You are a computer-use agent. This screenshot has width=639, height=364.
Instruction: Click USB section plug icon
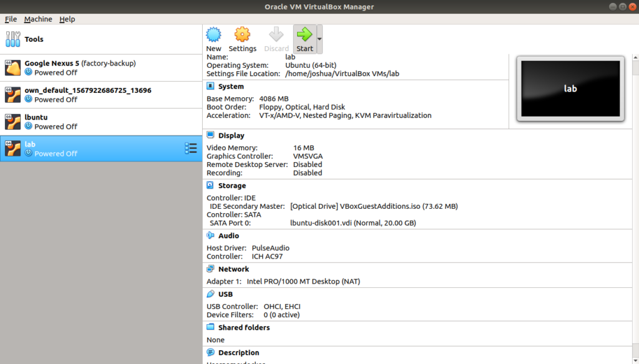pyautogui.click(x=210, y=294)
